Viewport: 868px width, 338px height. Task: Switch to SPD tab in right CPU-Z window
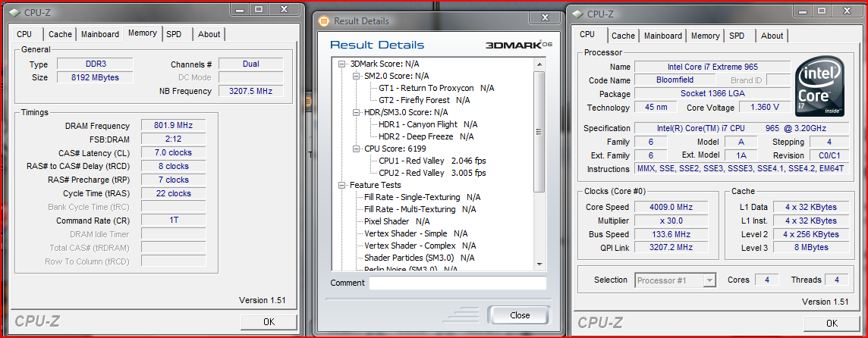pos(737,36)
